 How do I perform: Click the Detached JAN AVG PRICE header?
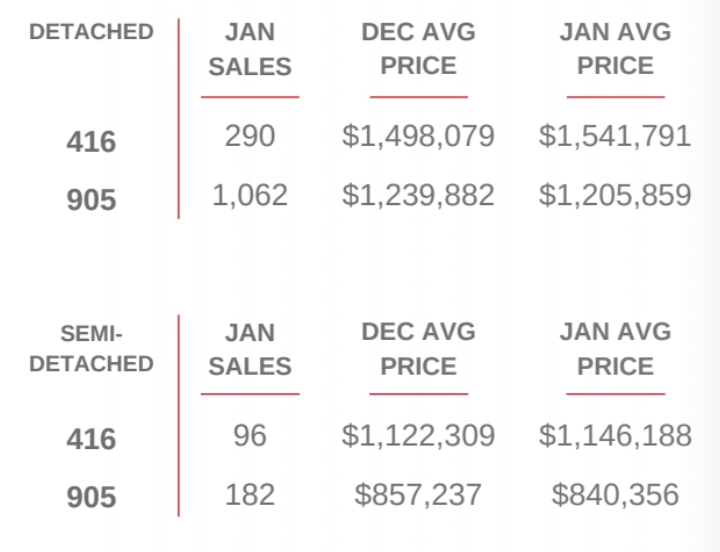click(615, 49)
